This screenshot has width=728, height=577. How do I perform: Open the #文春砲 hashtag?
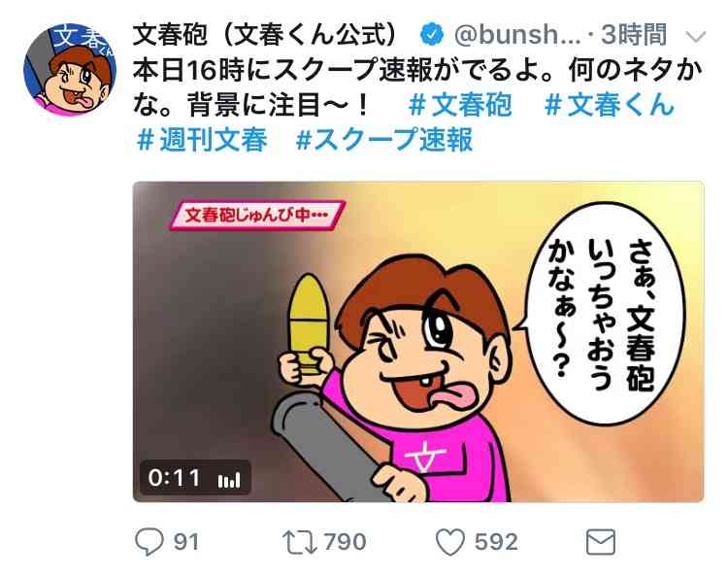pos(460,105)
